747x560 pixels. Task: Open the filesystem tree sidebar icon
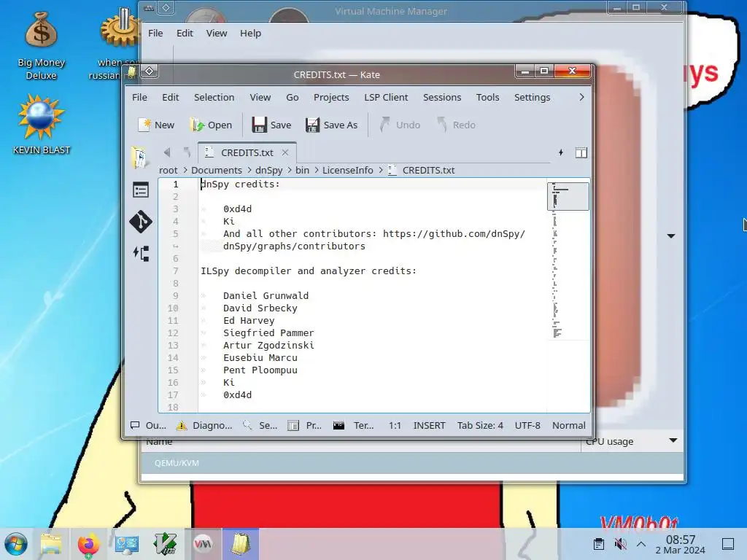(141, 253)
